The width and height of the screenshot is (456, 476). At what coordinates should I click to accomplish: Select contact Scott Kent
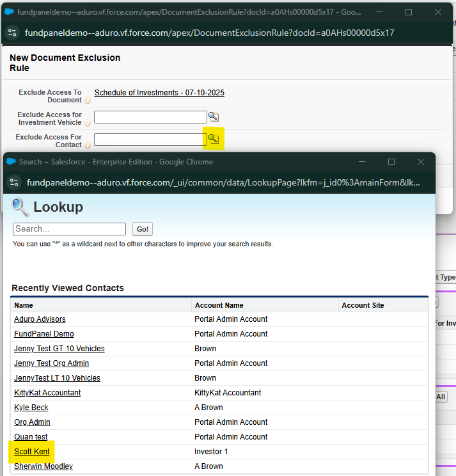[32, 452]
